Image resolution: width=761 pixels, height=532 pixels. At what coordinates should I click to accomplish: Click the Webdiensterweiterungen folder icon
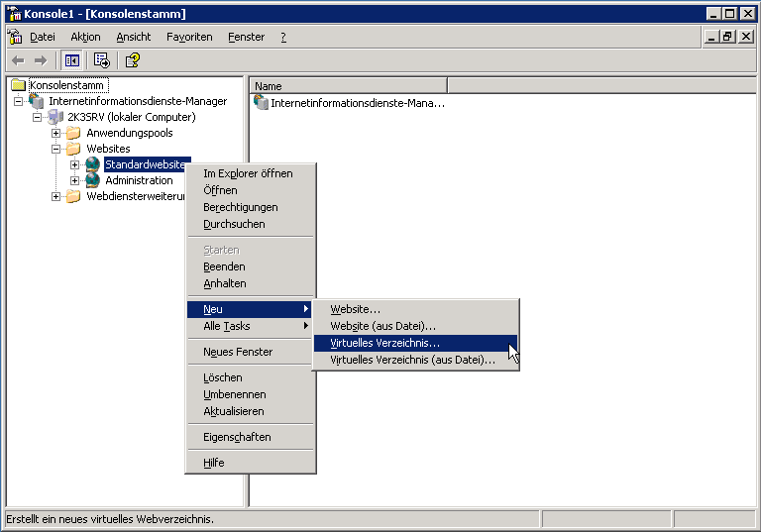[73, 196]
